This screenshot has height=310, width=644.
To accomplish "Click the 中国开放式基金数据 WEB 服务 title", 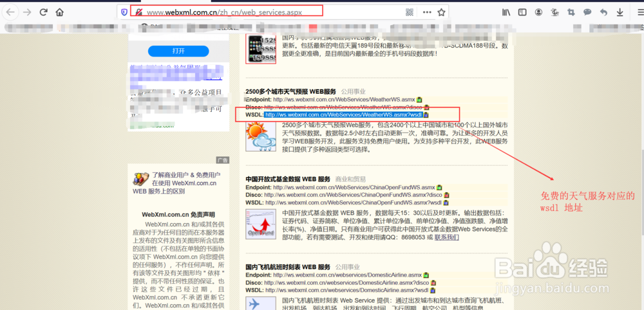I will tap(288, 179).
